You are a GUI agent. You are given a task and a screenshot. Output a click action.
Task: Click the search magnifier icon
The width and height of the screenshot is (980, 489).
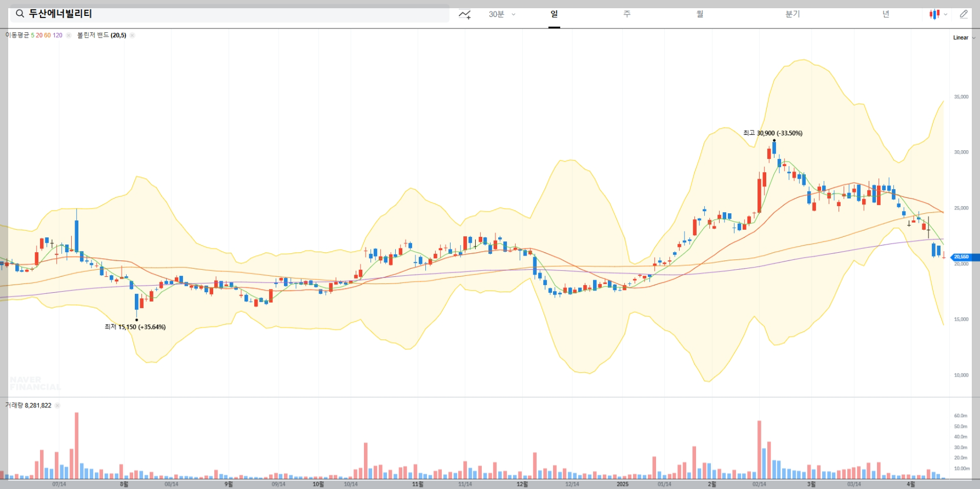pos(20,14)
